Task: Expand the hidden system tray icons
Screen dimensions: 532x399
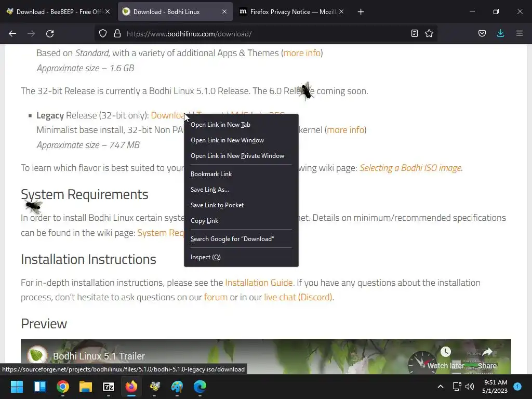Action: [x=441, y=387]
